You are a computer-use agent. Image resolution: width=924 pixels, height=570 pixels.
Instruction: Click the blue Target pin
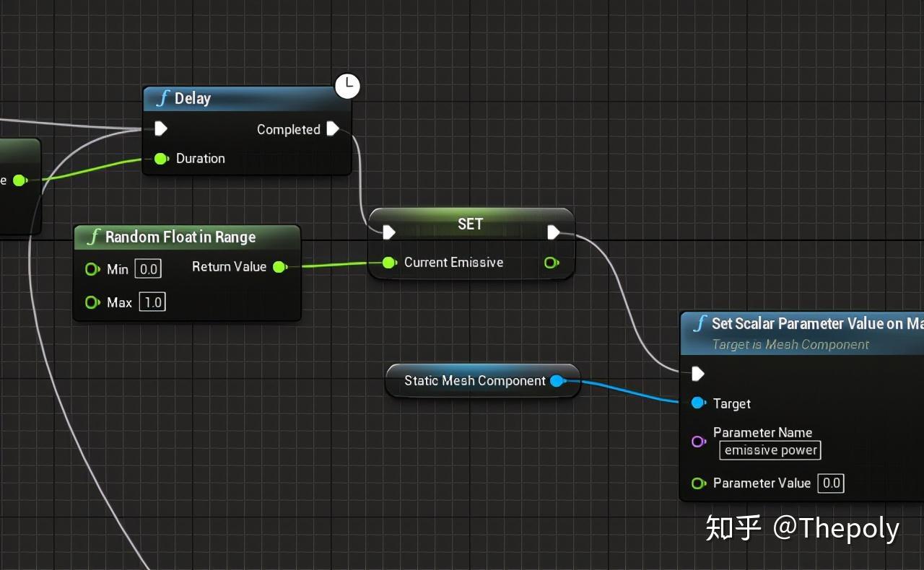pyautogui.click(x=698, y=403)
